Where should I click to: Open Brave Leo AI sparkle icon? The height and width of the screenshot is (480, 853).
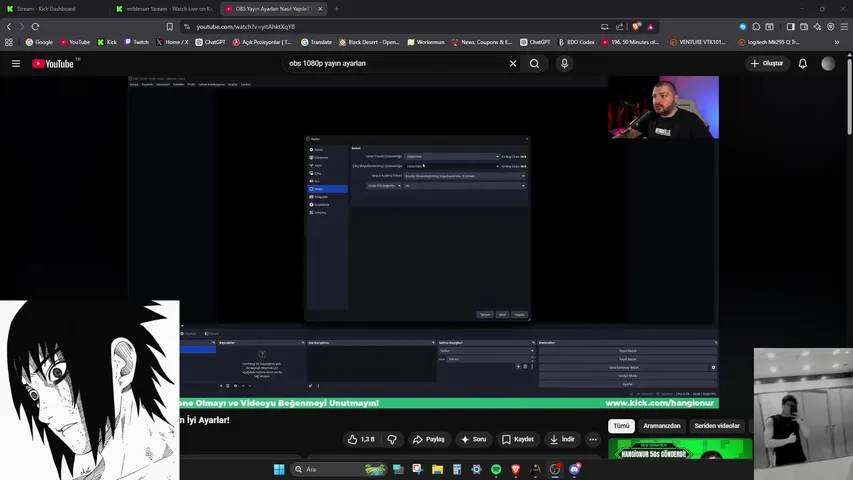[817, 27]
